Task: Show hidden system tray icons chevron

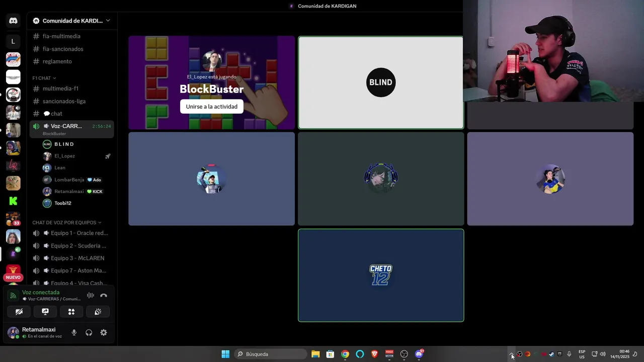Action: (511, 354)
